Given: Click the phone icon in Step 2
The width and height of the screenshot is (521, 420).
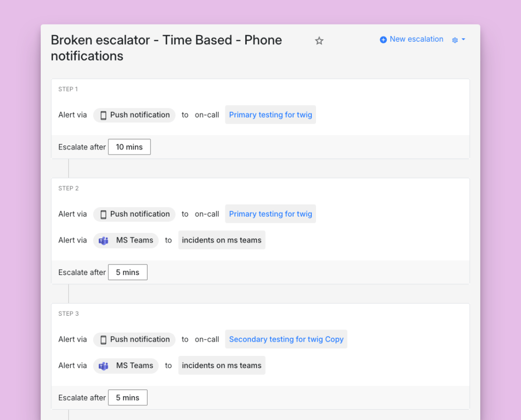Looking at the screenshot, I should click(x=103, y=215).
